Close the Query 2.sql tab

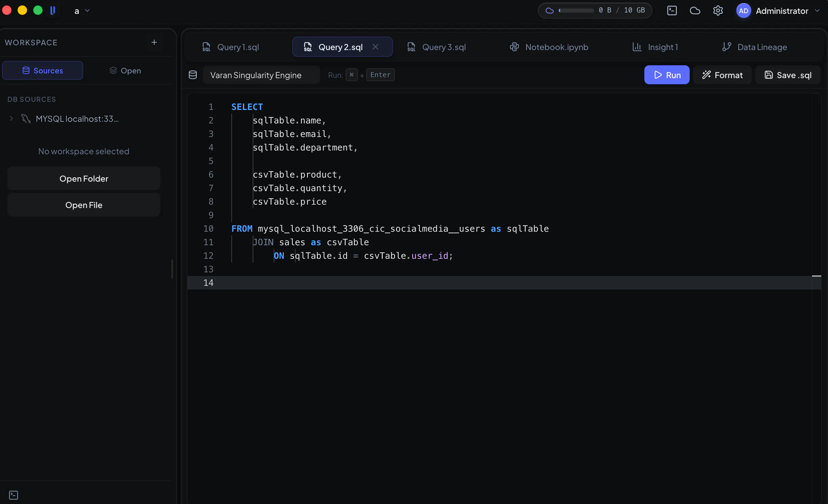(x=375, y=47)
